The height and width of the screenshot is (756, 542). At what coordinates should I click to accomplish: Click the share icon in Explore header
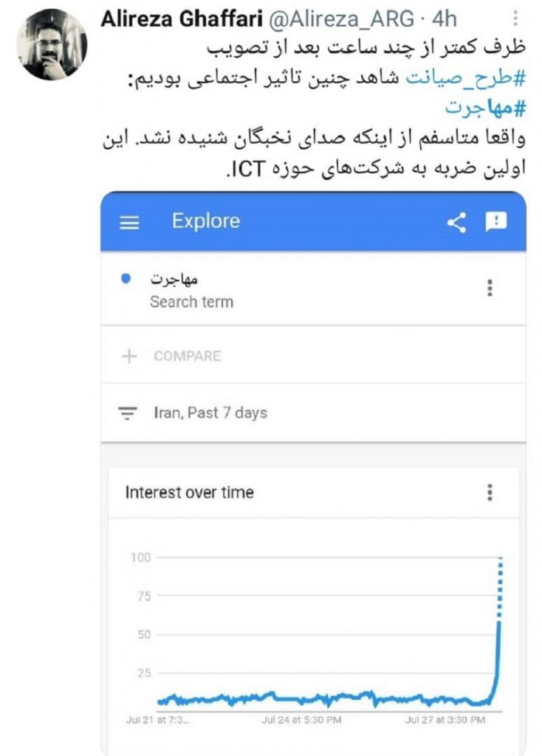coord(456,222)
